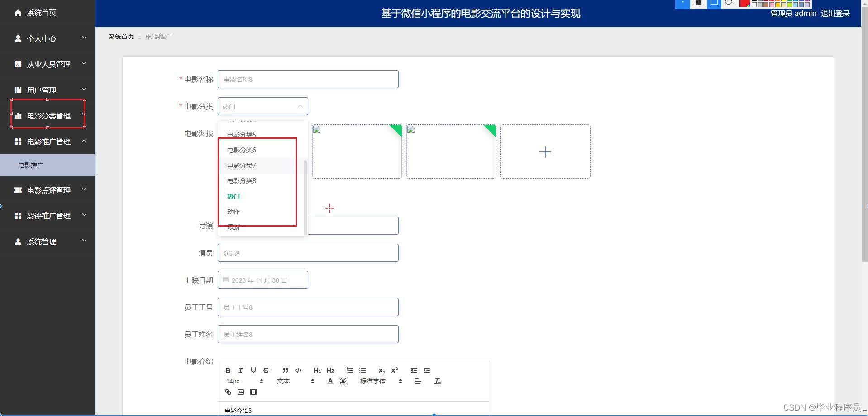This screenshot has width=868, height=416.
Task: Click 退出登录 to log out
Action: point(835,14)
